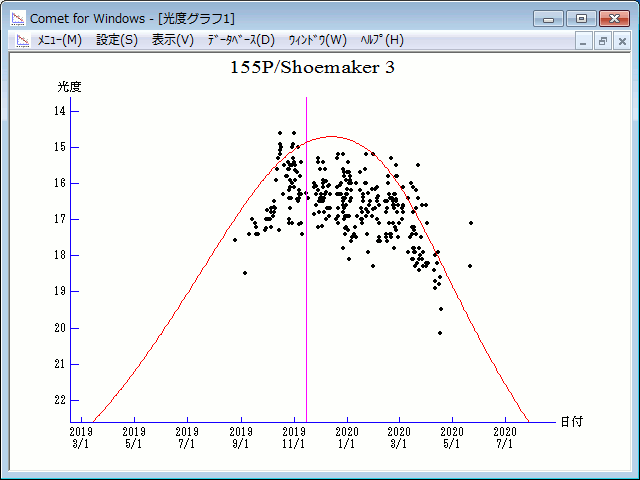Click the peak of the red magnitude curve
Image resolution: width=640 pixels, height=480 pixels.
coord(331,137)
